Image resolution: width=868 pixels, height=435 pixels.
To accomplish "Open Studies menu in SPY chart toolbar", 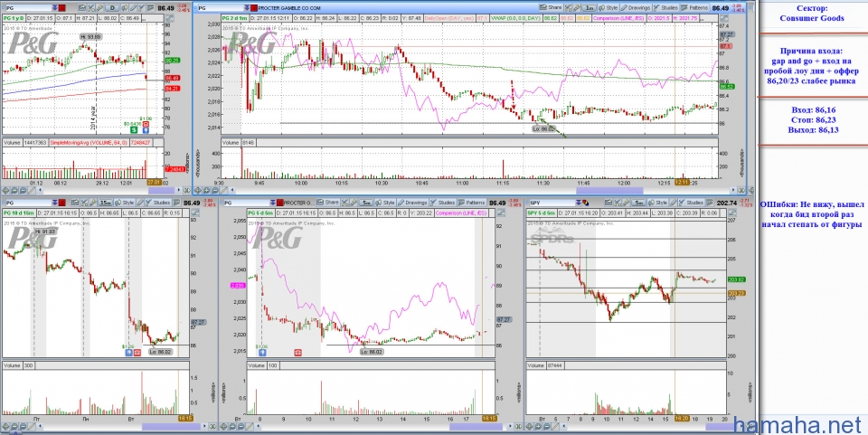I will click(691, 203).
